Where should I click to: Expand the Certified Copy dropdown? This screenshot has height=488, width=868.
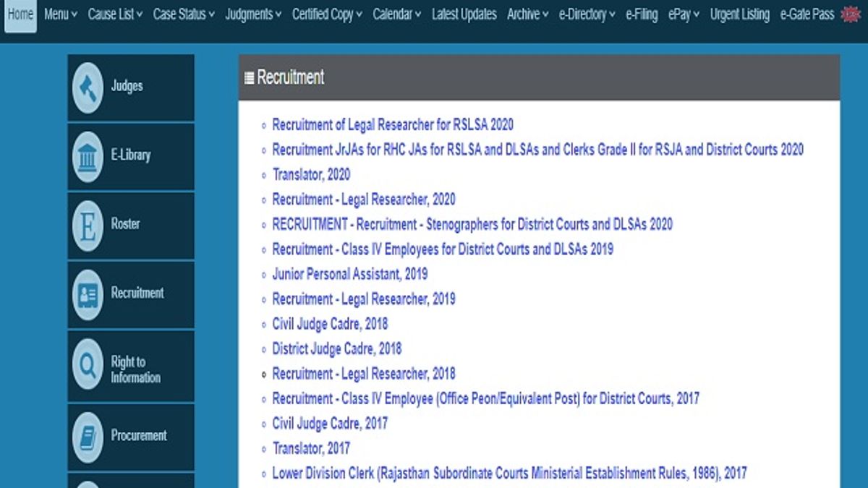point(327,14)
